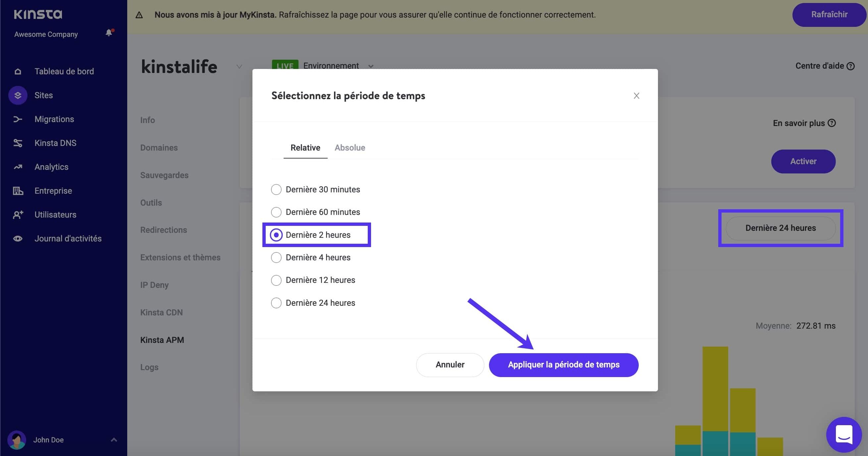The width and height of the screenshot is (868, 456).
Task: Click the help icon beside Centre d'aide
Action: 850,66
